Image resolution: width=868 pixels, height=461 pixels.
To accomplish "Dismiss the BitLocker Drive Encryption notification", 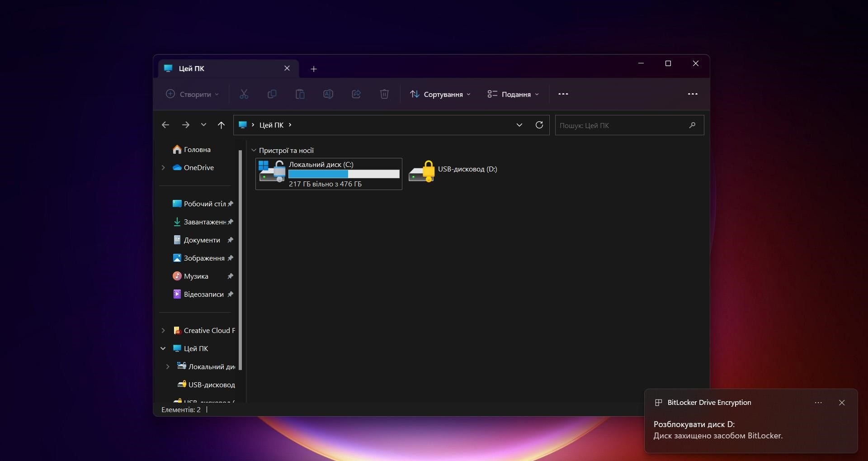I will point(841,403).
